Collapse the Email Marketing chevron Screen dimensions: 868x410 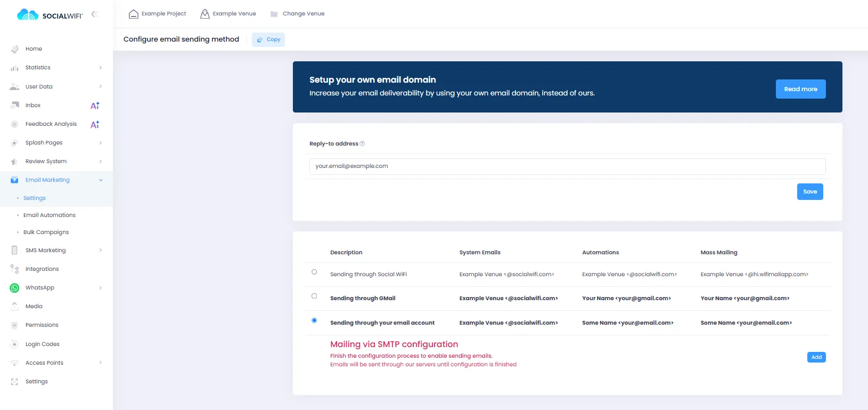tap(101, 180)
